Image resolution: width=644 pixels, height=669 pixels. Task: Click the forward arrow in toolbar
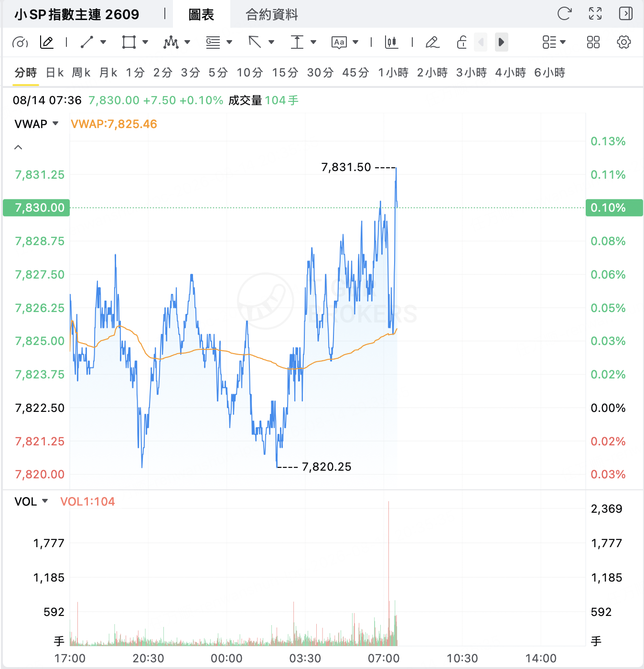click(x=501, y=42)
